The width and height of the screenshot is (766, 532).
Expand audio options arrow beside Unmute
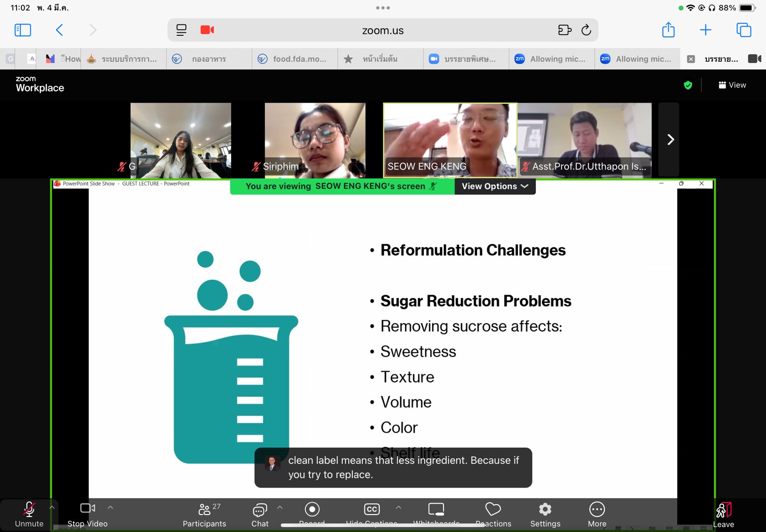coord(52,508)
